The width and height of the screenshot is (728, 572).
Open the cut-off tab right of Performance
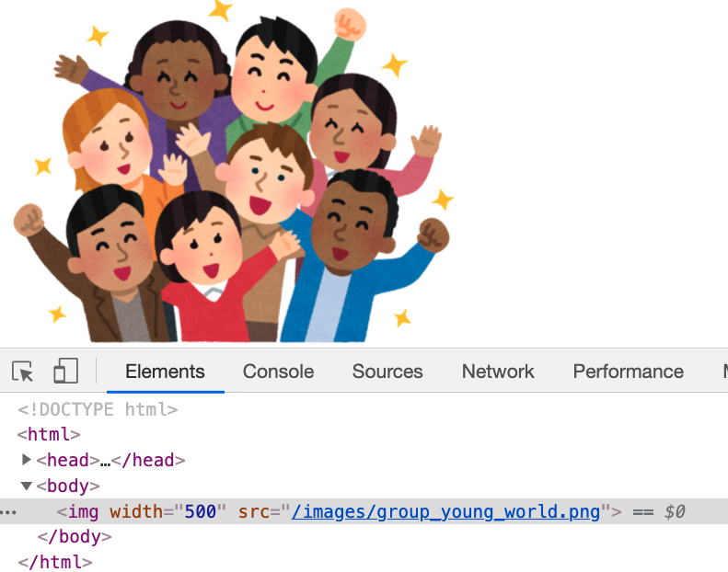(x=723, y=372)
